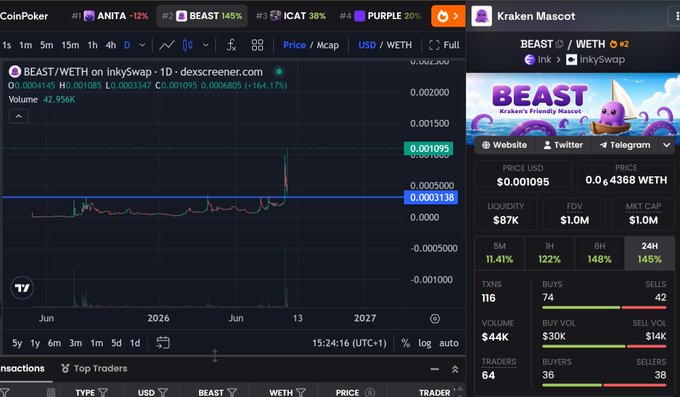Screen dimensions: 680x397
Task: Open trending token #3 ICAT
Action: (x=291, y=16)
